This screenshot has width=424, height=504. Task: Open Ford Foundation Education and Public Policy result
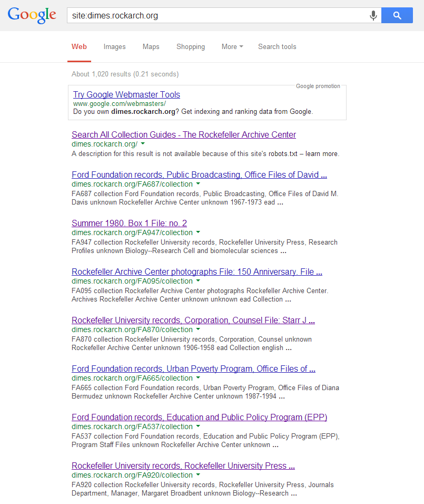point(200,418)
